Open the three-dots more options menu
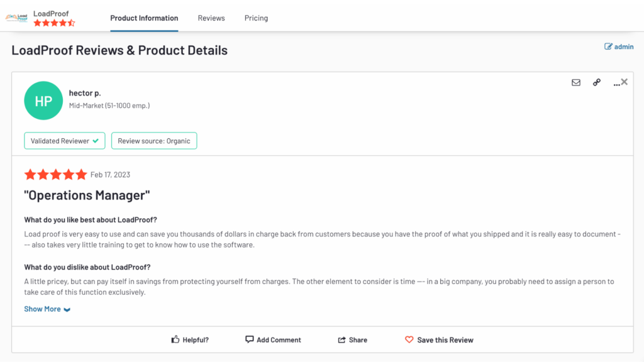The width and height of the screenshot is (644, 362). (616, 84)
